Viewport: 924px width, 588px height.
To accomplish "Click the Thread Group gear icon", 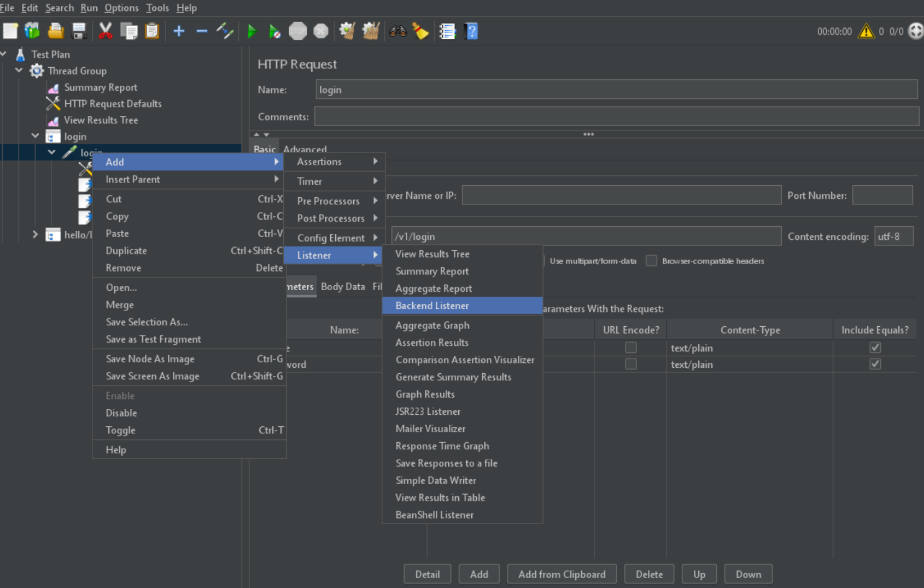I will pos(37,71).
